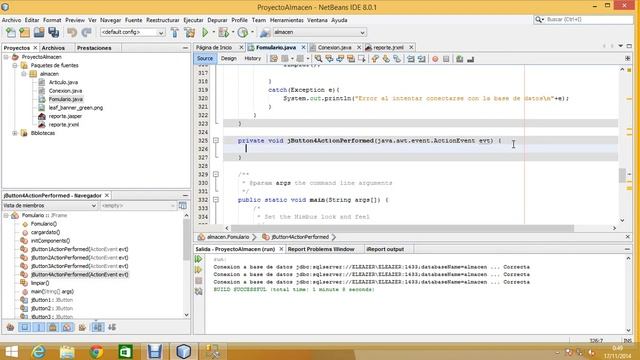Toggle Sort by Source in Navigator
The height and width of the screenshot is (360, 640).
(x=112, y=327)
